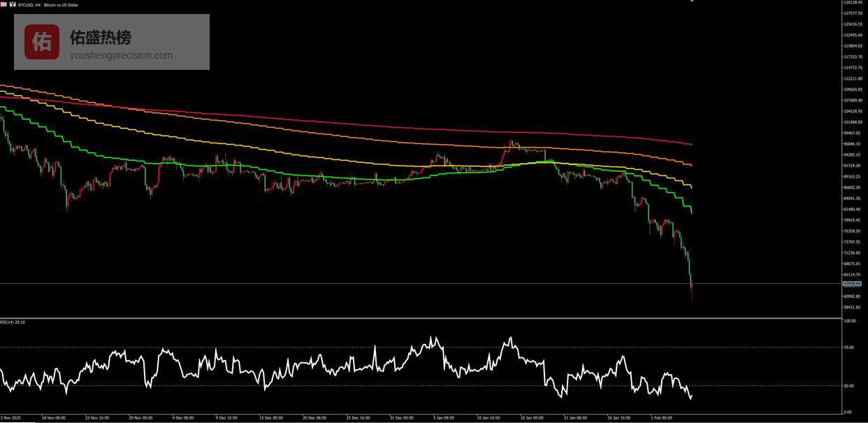The image size is (868, 423).
Task: Click the chart shift triangle marker at top
Action: (x=692, y=1)
